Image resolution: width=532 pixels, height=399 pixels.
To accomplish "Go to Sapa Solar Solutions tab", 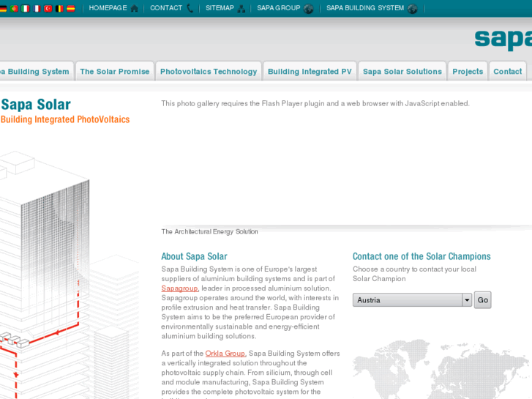I will 402,71.
